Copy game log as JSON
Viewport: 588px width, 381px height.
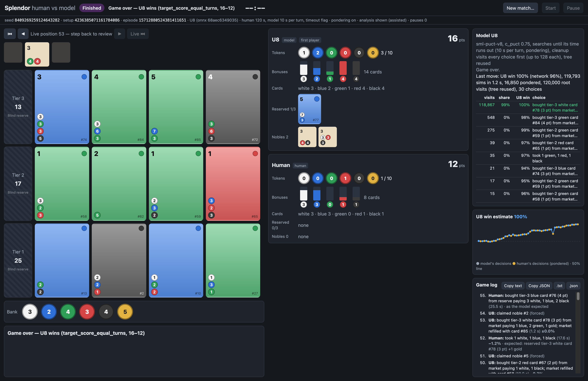539,286
